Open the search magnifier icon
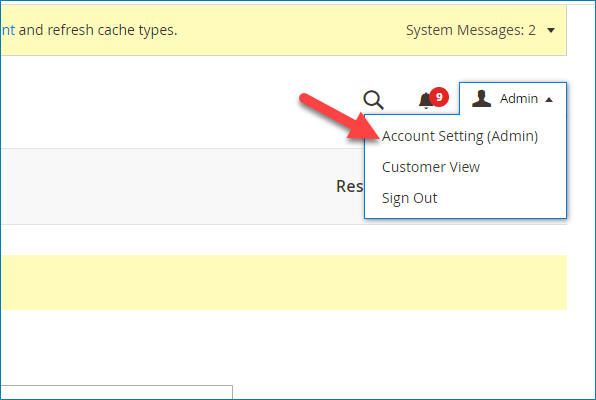This screenshot has height=400, width=596. (x=373, y=100)
